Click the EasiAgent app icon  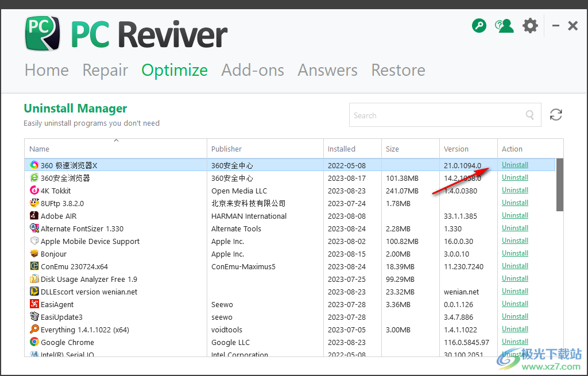[x=34, y=304]
